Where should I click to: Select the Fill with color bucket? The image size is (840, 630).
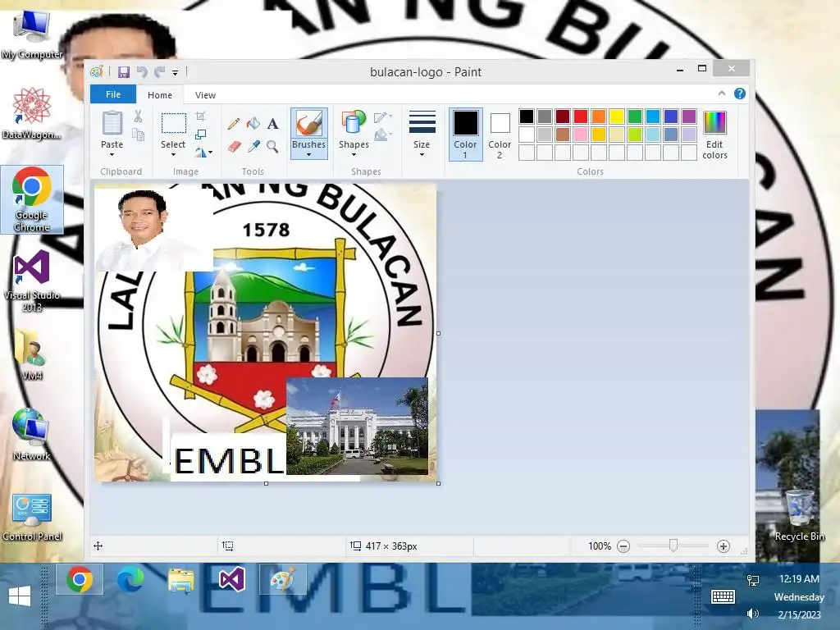point(253,124)
